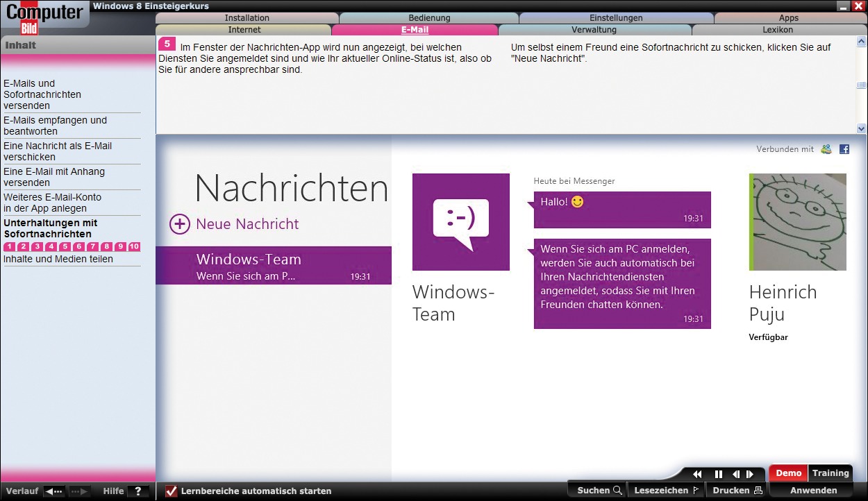Image resolution: width=868 pixels, height=501 pixels.
Task: Open the Verwaltung tab
Action: (594, 30)
